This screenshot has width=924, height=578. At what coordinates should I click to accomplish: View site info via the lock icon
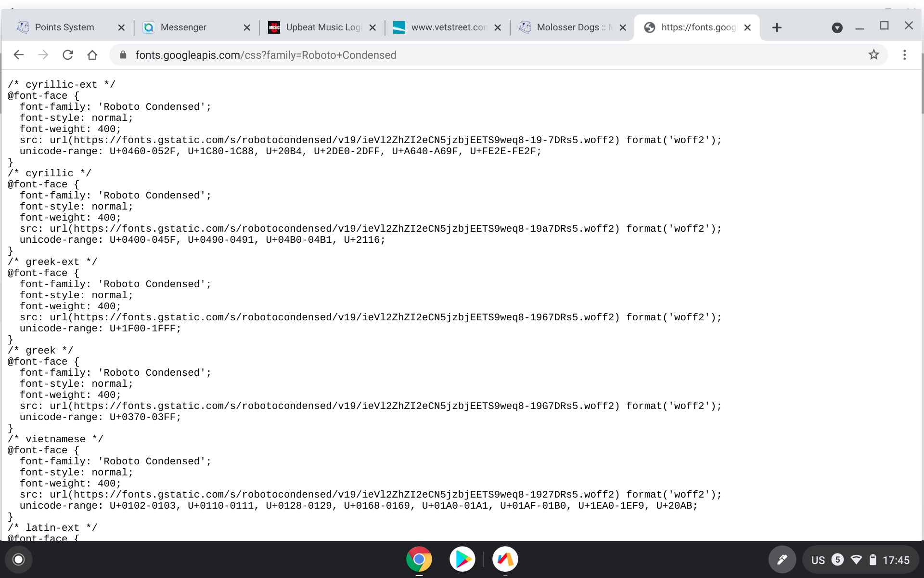pos(123,55)
